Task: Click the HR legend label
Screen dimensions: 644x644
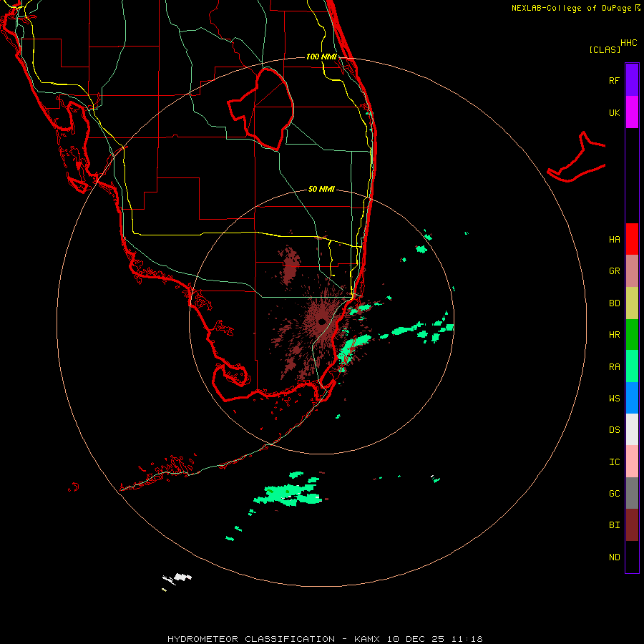Action: point(614,335)
